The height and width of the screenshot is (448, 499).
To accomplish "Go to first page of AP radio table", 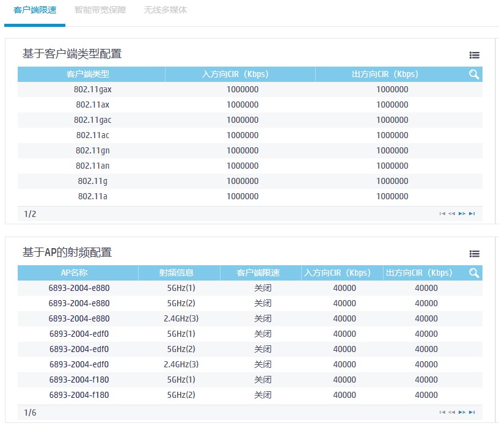I will point(442,413).
